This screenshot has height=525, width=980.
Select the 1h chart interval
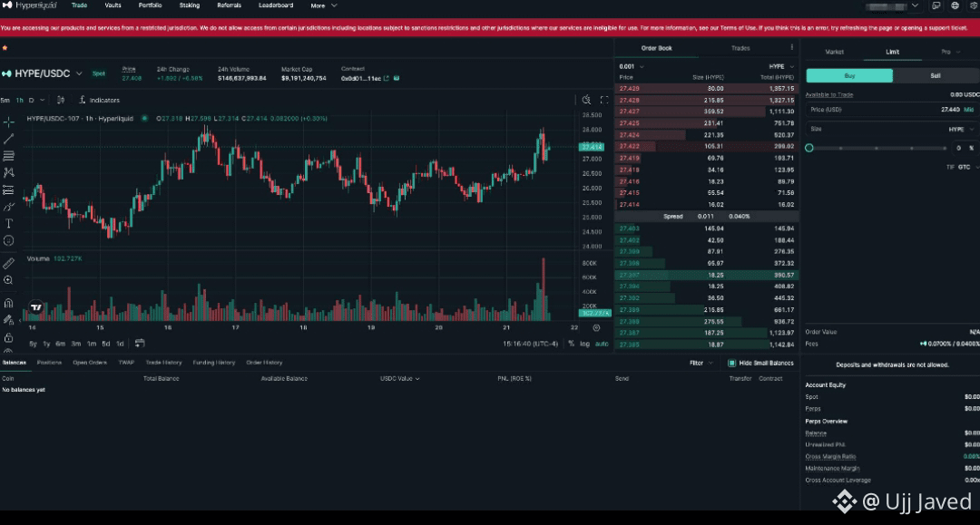(x=19, y=100)
